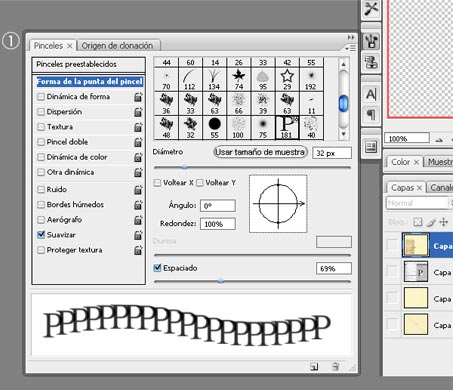Select Forma de la punta del pincel

click(x=89, y=82)
